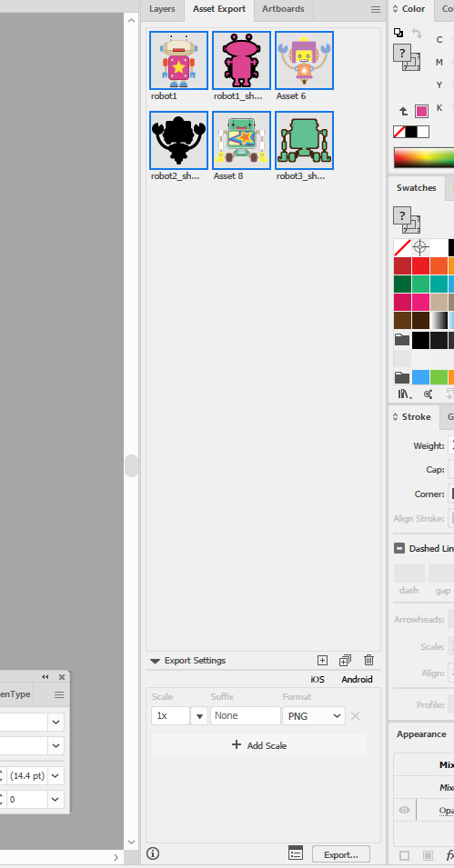454x868 pixels.
Task: Choose the dark green swatch
Action: [x=402, y=284]
